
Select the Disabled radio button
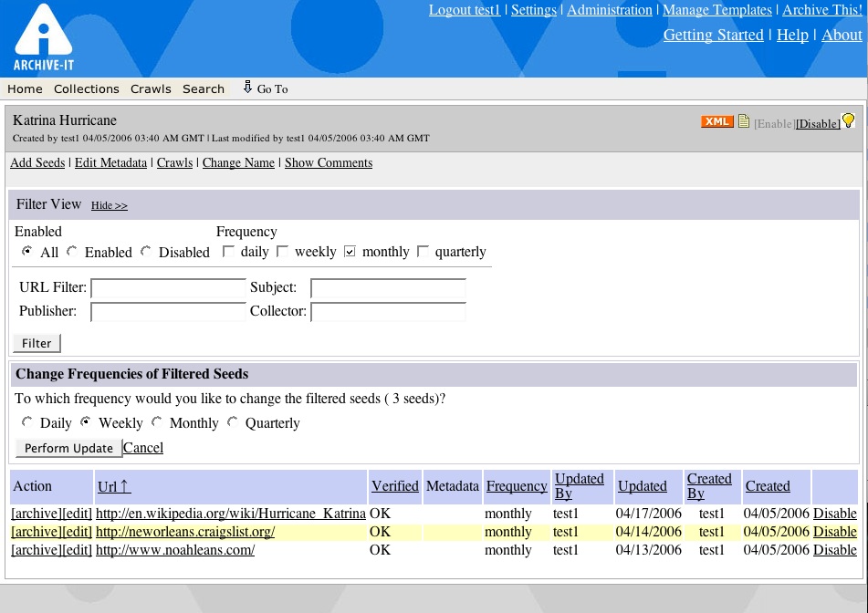coord(146,252)
